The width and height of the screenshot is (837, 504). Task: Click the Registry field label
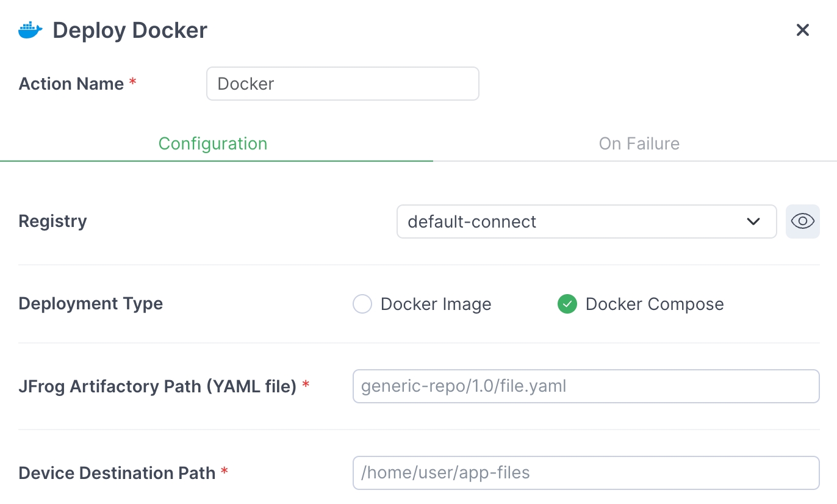coord(53,221)
